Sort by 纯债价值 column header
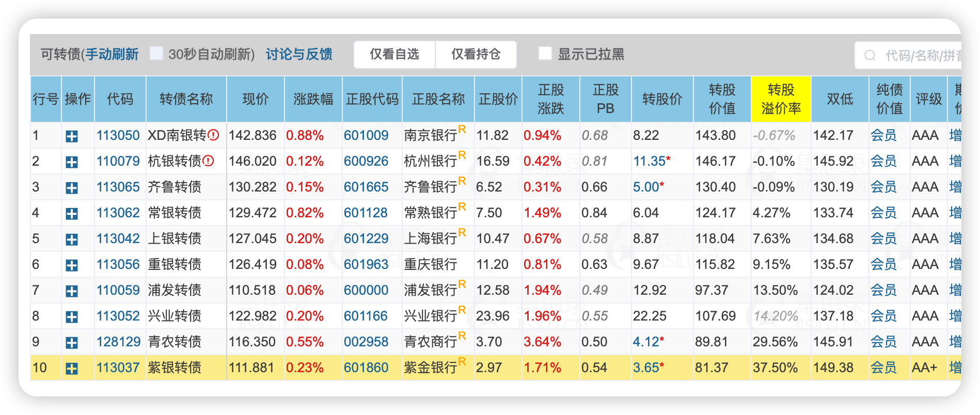 890,99
